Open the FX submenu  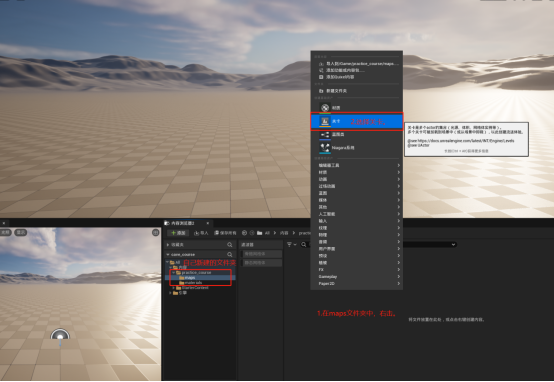coord(356,270)
